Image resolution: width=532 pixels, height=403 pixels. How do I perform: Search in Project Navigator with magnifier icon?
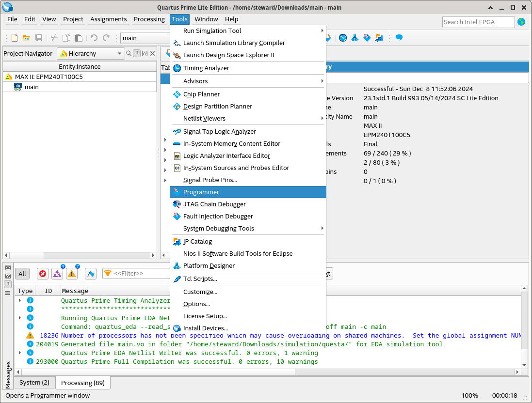[x=129, y=53]
